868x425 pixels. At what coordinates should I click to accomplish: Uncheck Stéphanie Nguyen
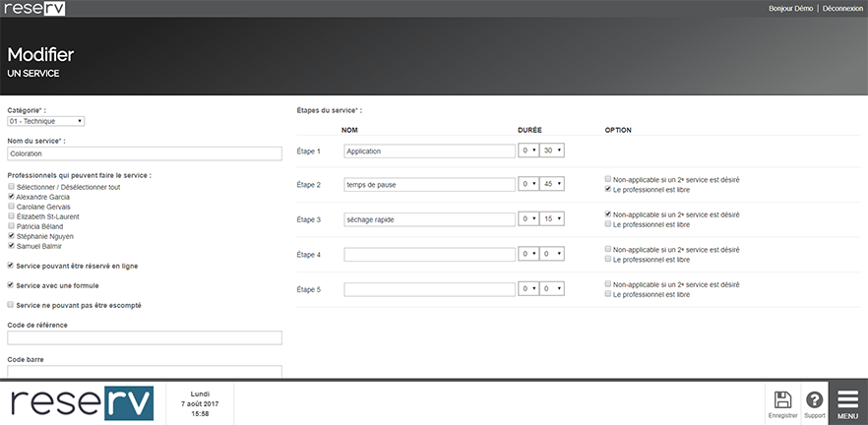click(11, 236)
